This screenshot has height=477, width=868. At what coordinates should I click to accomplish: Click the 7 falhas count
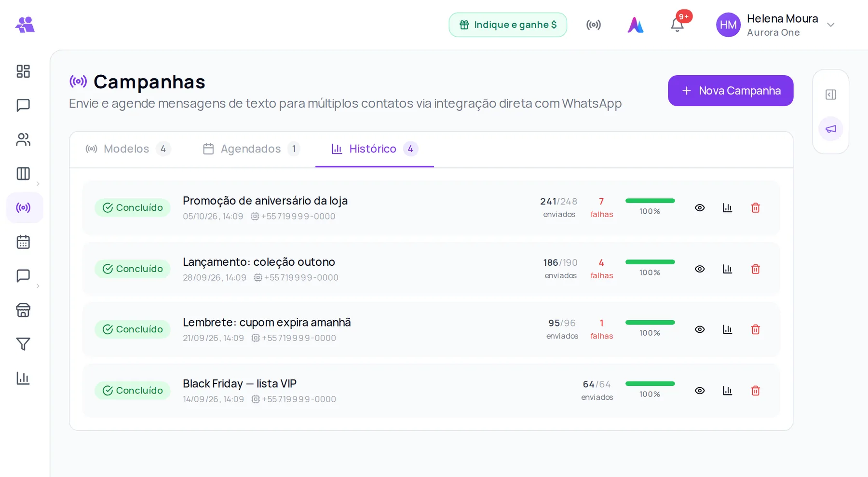[x=602, y=207]
